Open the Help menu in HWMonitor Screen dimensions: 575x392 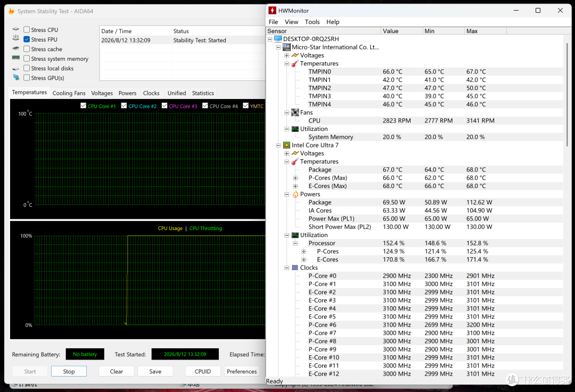(333, 22)
